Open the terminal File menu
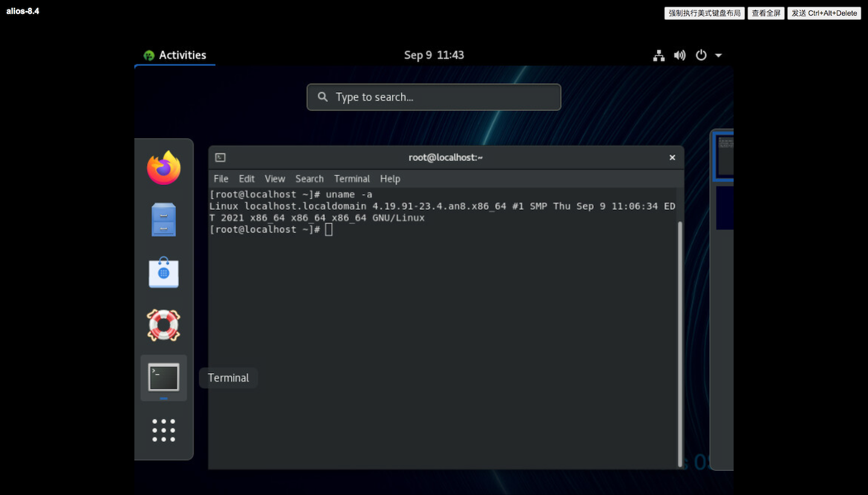Image resolution: width=868 pixels, height=495 pixels. tap(221, 178)
